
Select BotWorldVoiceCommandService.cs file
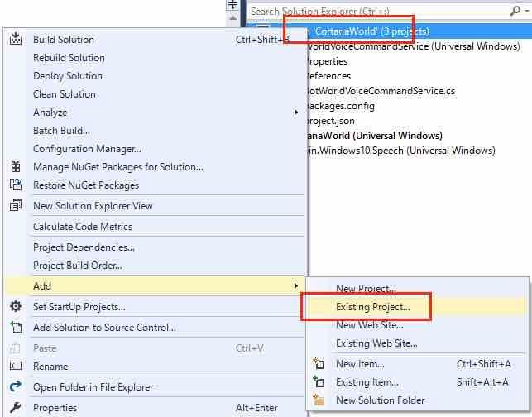point(380,91)
